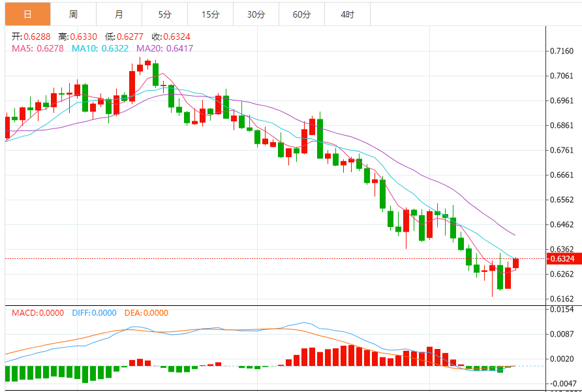
Task: Click the 0.6162 price axis label
Action: click(562, 299)
